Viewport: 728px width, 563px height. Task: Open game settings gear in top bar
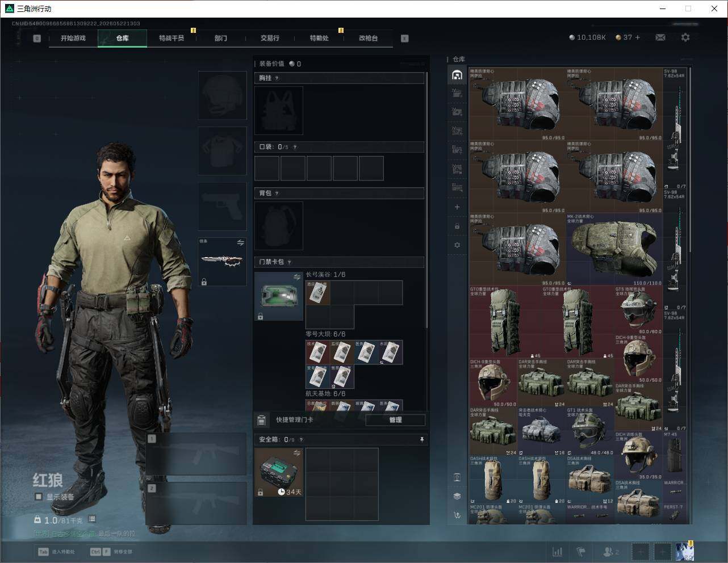point(685,37)
